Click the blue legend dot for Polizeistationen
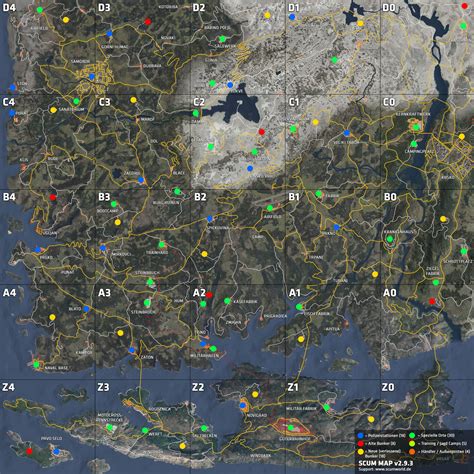474x474 pixels. (x=360, y=435)
